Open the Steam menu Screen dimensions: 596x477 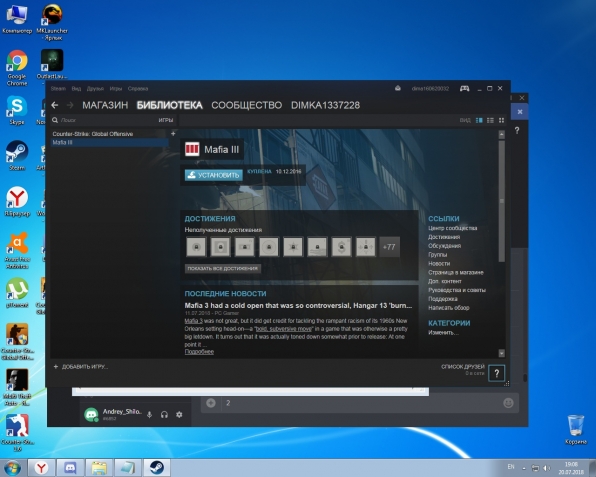tap(58, 89)
